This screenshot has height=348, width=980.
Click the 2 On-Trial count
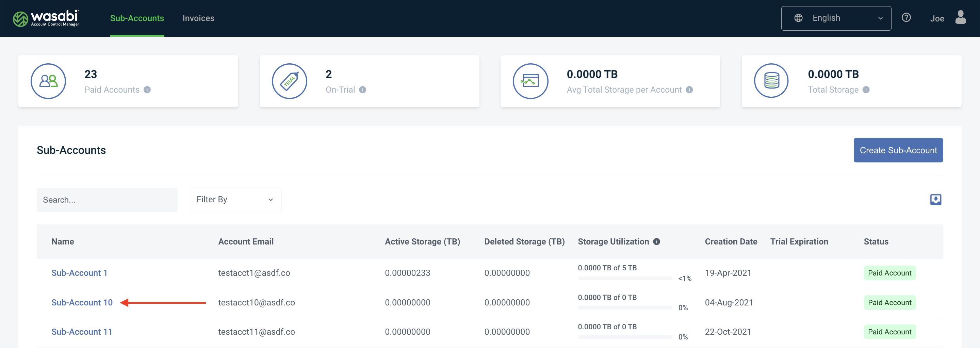click(329, 74)
